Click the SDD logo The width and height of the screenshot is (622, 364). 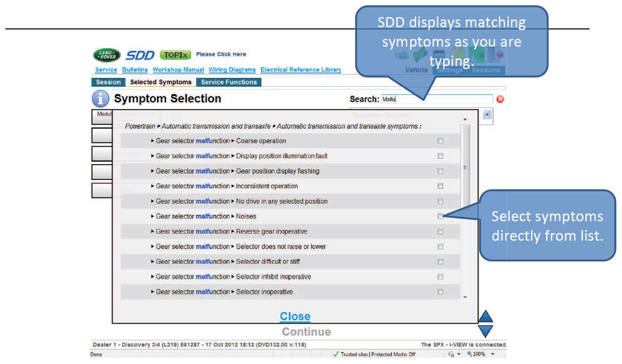[x=140, y=55]
